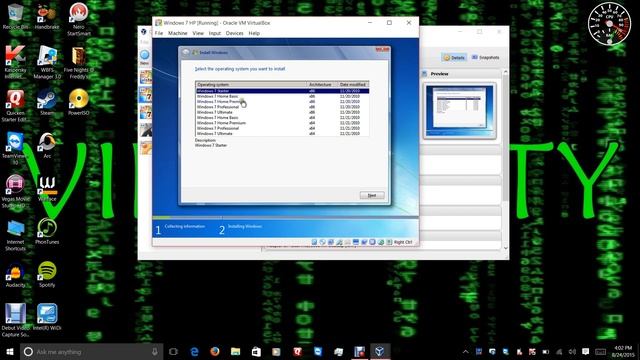Click the Architecture column header
This screenshot has height=360, width=640.
pos(322,84)
